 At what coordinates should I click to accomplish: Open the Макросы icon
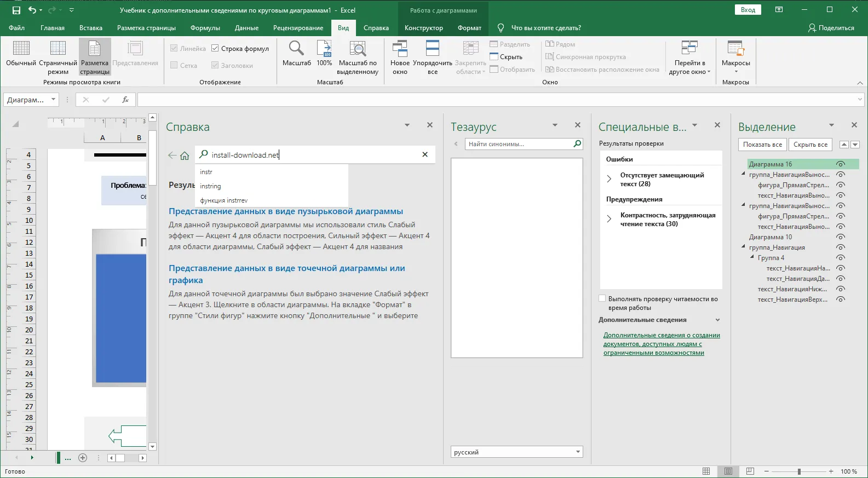735,49
